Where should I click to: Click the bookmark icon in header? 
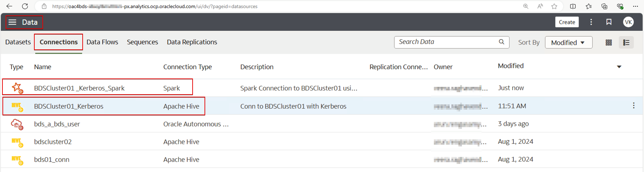pos(609,22)
